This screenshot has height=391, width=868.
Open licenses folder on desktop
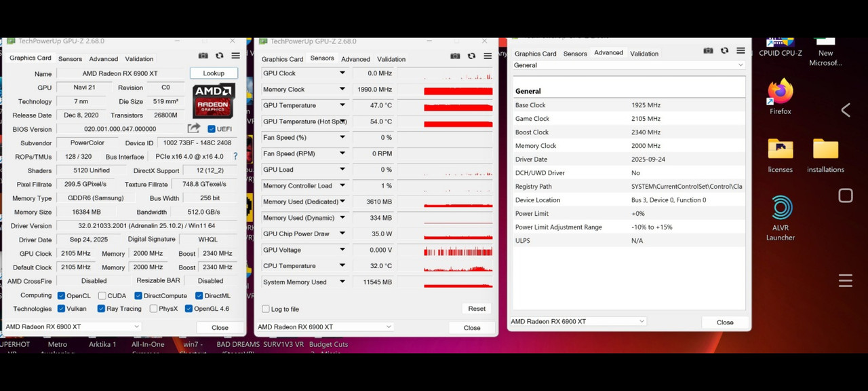tap(781, 155)
